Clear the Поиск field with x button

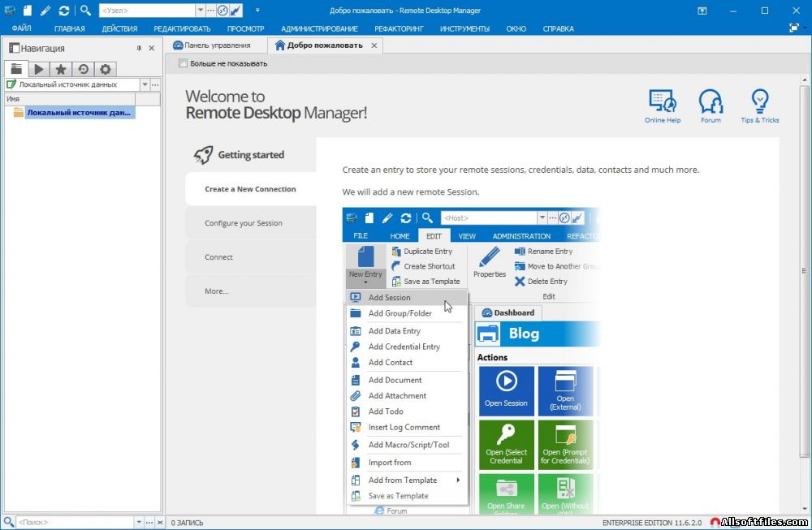(159, 522)
